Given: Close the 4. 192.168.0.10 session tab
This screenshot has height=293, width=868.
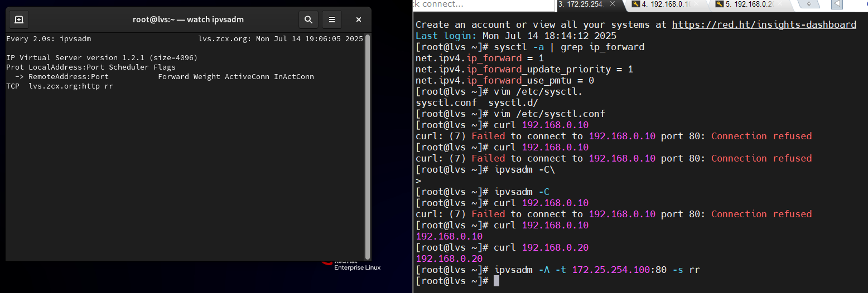Looking at the screenshot, I should 696,4.
